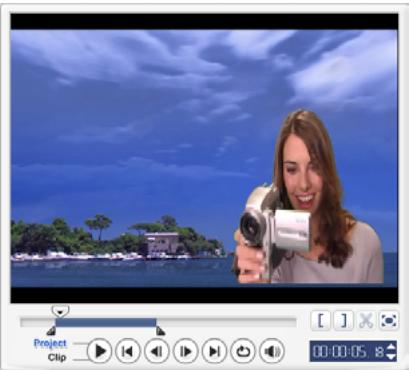Screen dimensions: 409x370
Task: Open the system volume speaker control
Action: coord(272,351)
